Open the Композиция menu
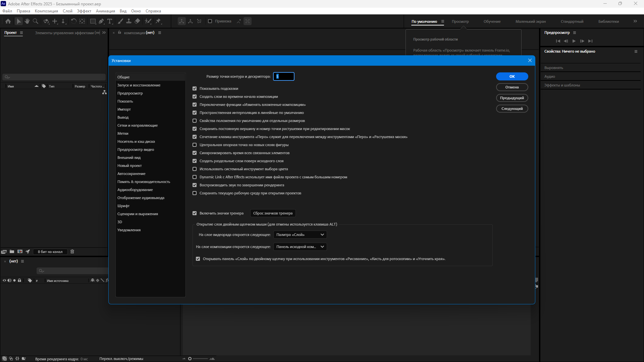Image resolution: width=644 pixels, height=362 pixels. click(46, 11)
